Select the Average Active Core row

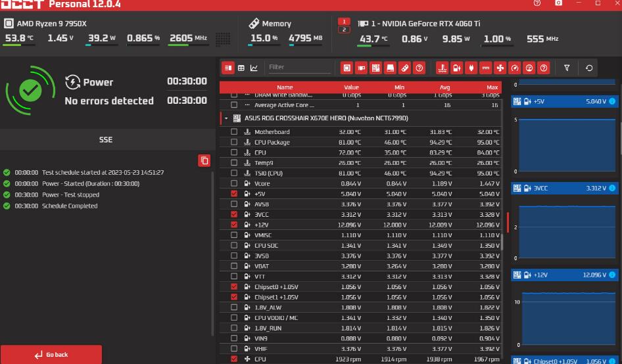coord(360,105)
